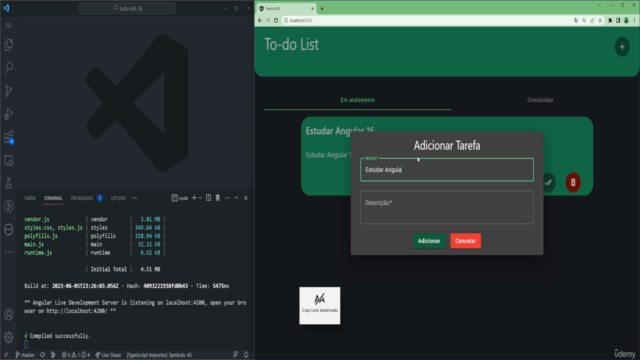Open the Manage gear menu
This screenshot has width=640, height=360.
click(x=9, y=337)
